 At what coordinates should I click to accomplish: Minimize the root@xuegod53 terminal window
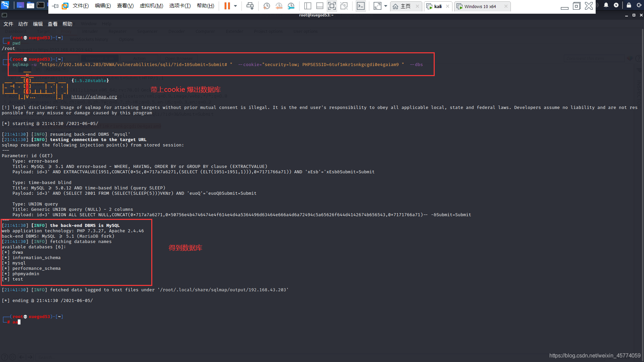coord(626,15)
